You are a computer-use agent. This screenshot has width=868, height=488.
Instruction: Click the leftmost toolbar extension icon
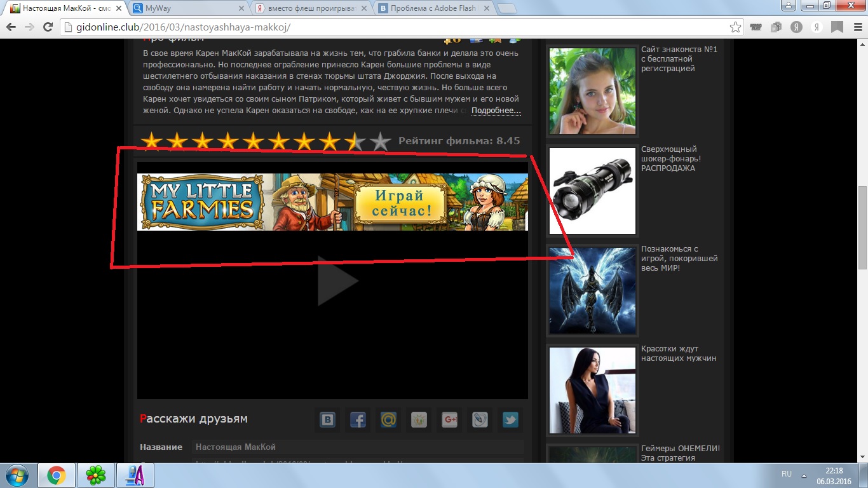coord(756,27)
